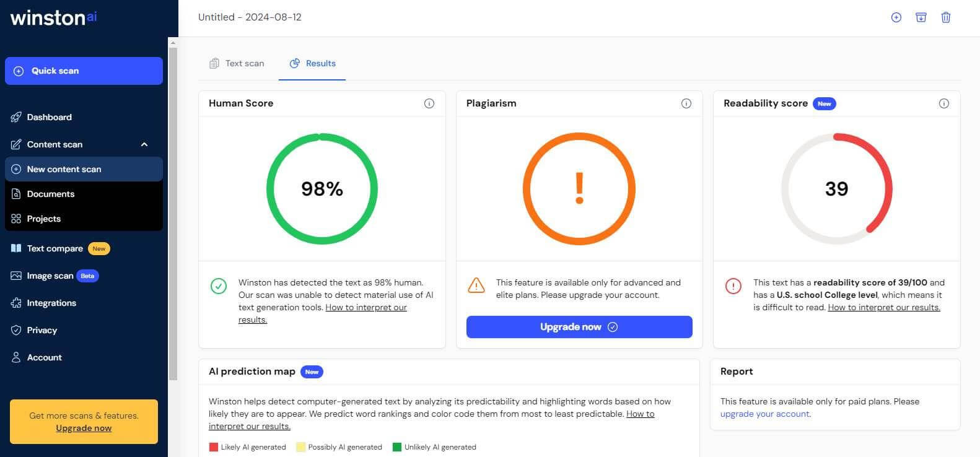Click the Documents file icon
This screenshot has width=980, height=457.
(x=16, y=194)
